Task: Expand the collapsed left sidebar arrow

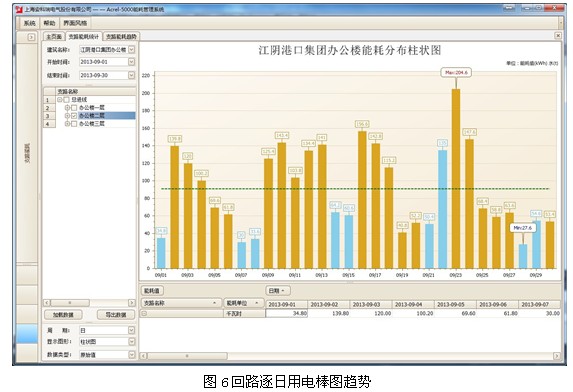Action: pos(31,37)
